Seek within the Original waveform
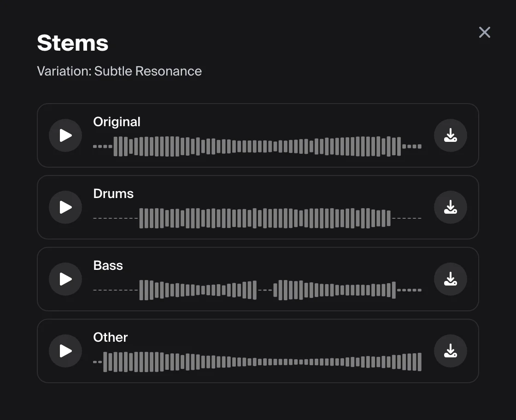This screenshot has width=516, height=420. pos(258,146)
